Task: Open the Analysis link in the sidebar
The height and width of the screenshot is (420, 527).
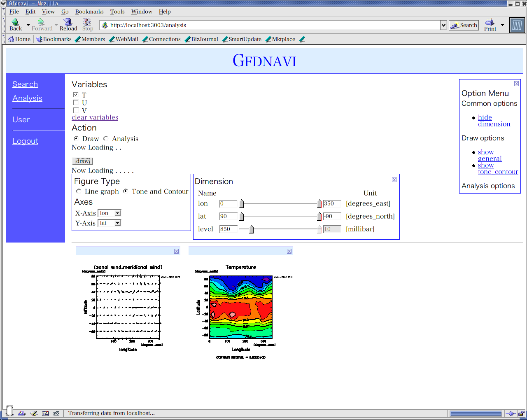Action: tap(27, 98)
